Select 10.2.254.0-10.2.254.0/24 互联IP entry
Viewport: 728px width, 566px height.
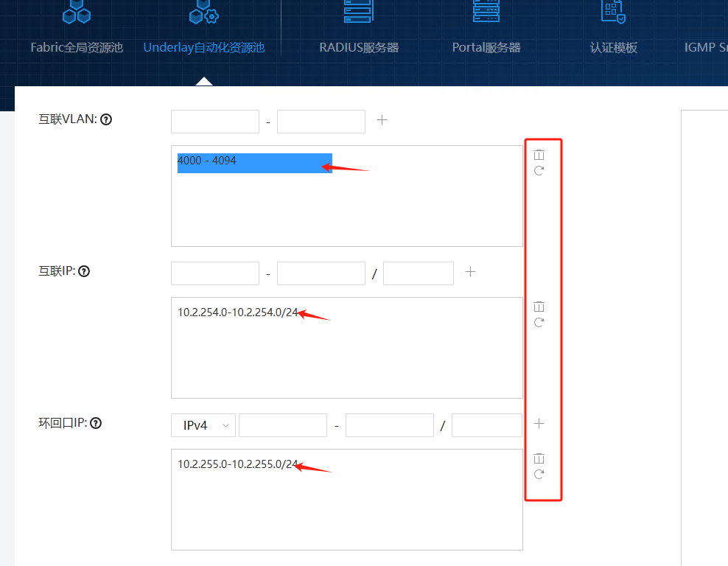237,312
